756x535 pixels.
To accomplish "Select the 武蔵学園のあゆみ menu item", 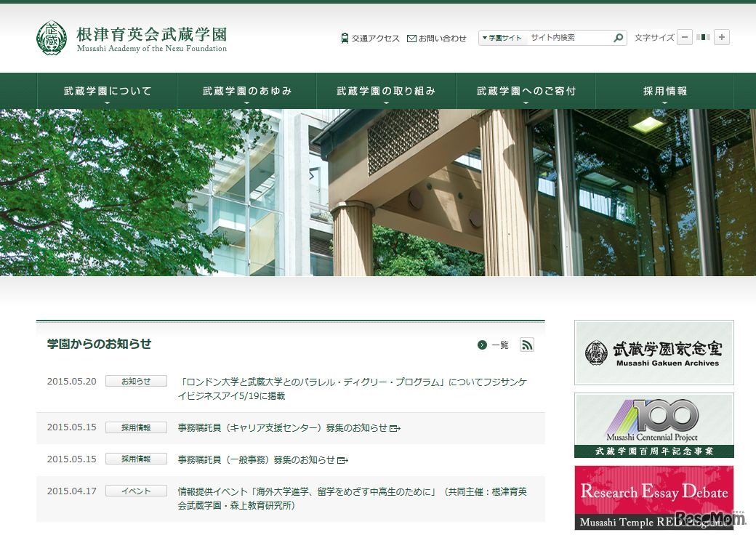I will pyautogui.click(x=246, y=90).
